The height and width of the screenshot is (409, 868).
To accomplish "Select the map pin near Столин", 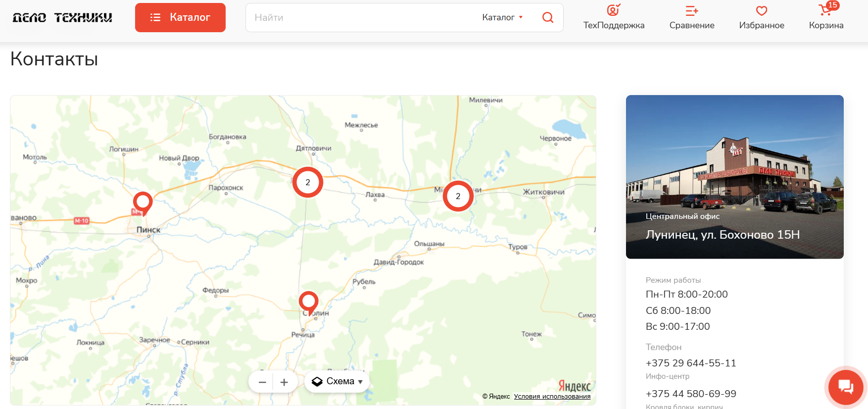I will (309, 303).
